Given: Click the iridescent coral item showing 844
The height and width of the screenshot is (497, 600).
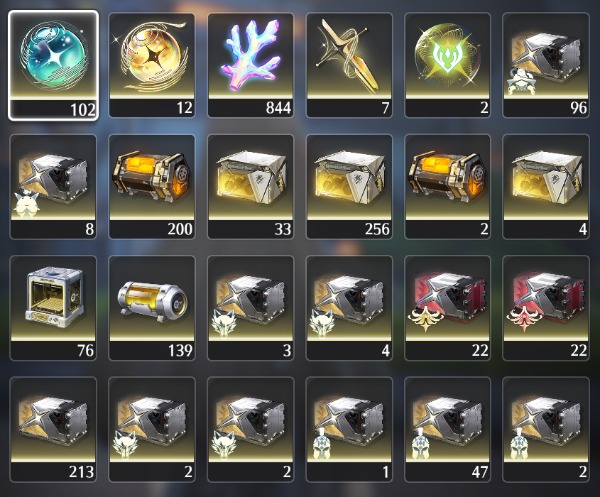Looking at the screenshot, I should click(x=251, y=65).
